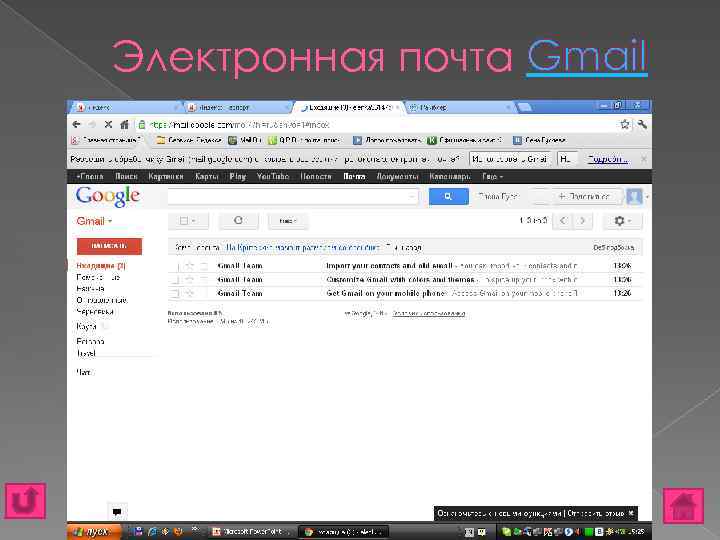Viewport: 720px width, 540px height.
Task: Switch to the second Yandex browser tab
Action: [237, 107]
